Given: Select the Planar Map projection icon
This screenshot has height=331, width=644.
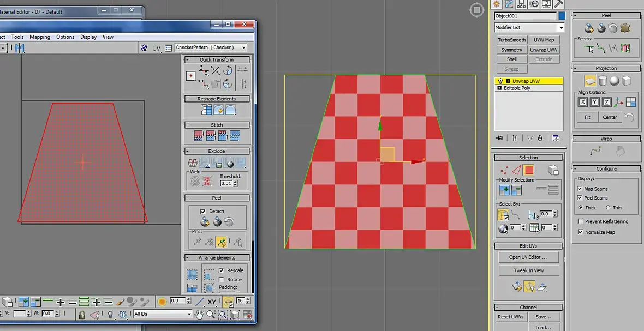Looking at the screenshot, I should click(590, 81).
